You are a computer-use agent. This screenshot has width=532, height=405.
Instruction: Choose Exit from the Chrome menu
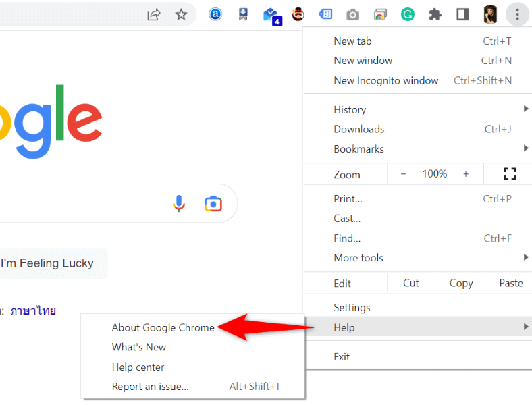418,357
